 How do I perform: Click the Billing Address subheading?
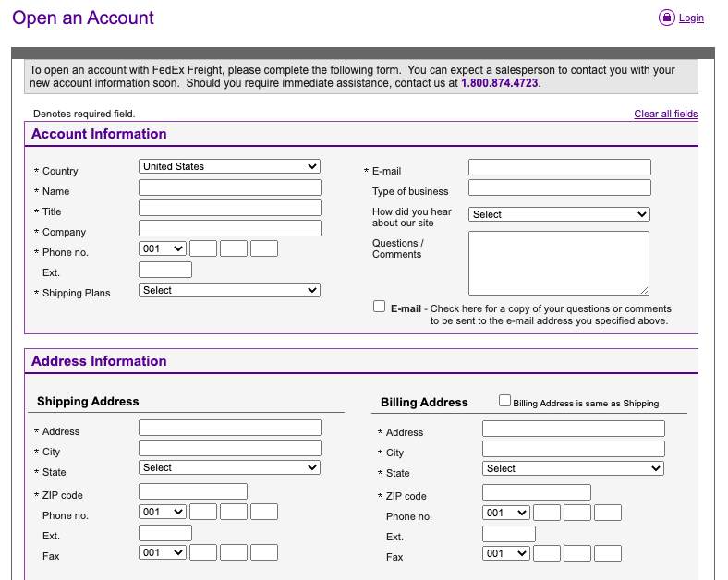(x=424, y=403)
